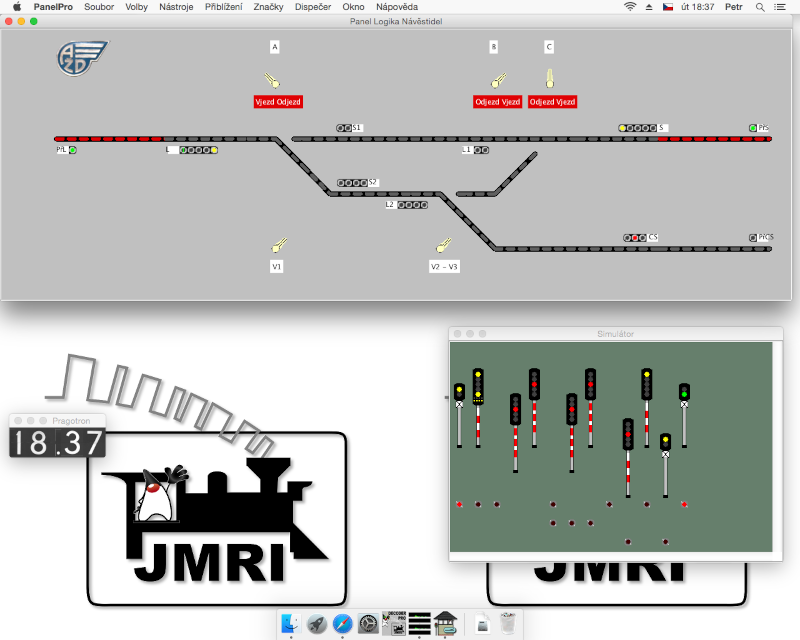
Task: Click the S1 signal icon on the track
Action: (x=345, y=128)
